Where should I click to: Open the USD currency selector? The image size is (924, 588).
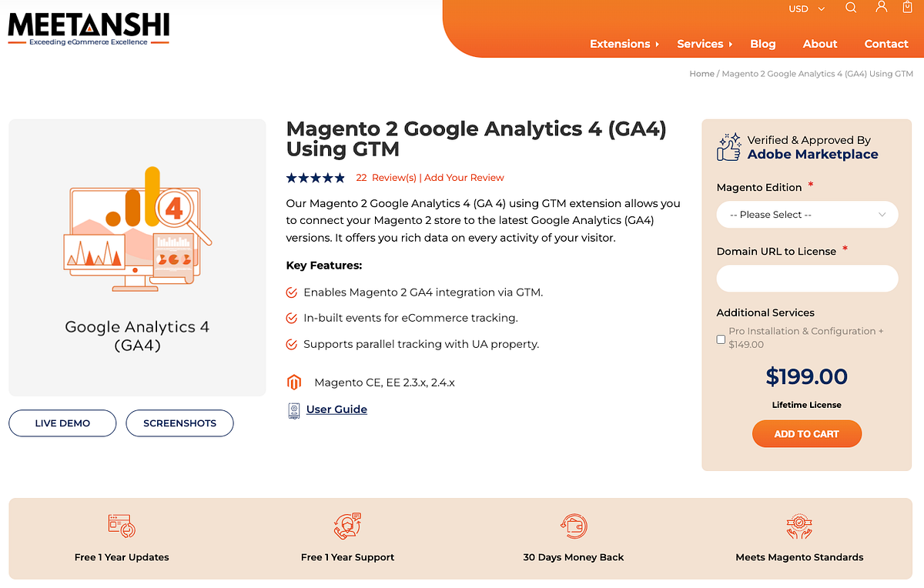click(804, 8)
